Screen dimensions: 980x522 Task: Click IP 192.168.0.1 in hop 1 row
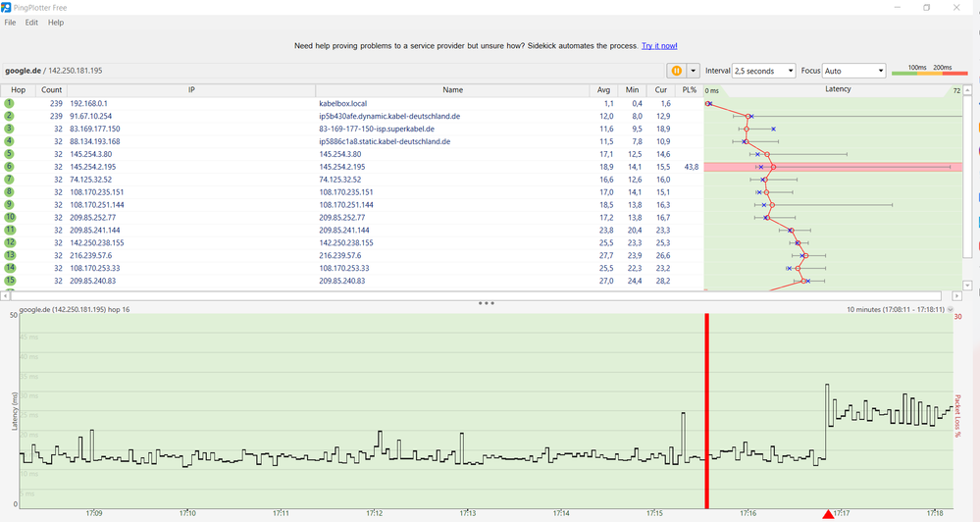tap(88, 104)
